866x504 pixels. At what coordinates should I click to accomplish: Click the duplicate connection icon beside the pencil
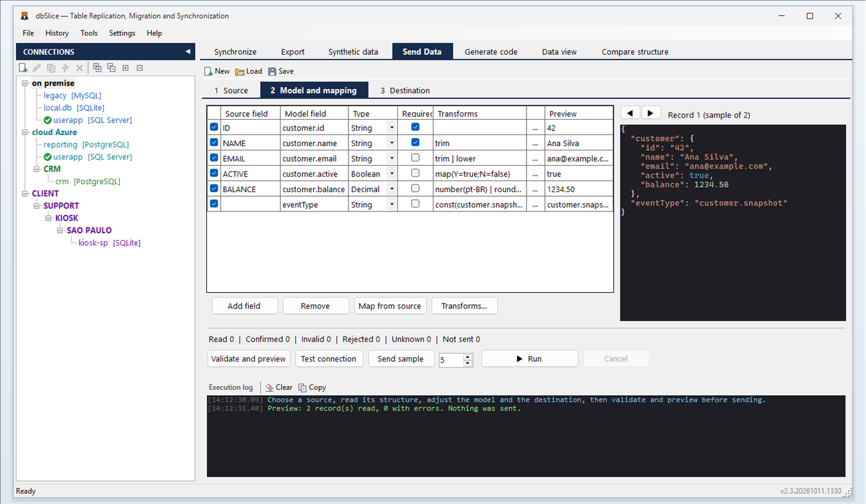tap(51, 68)
